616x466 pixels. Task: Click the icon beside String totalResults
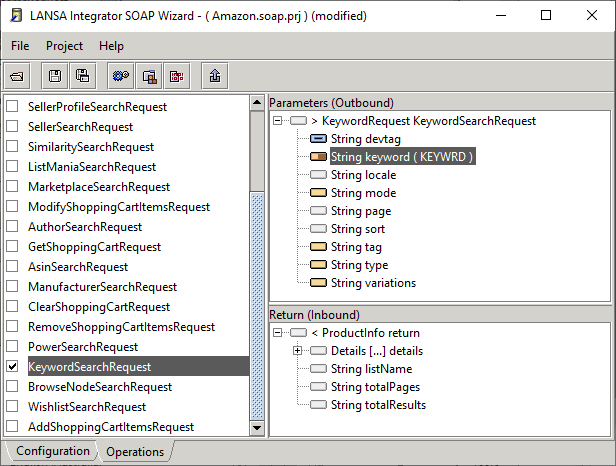click(318, 405)
